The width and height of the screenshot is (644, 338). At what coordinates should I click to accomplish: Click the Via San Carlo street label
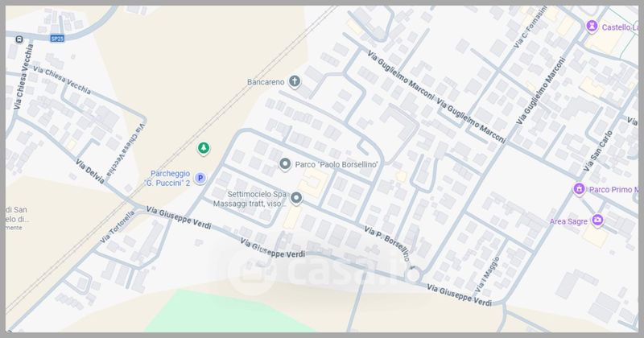click(x=597, y=150)
